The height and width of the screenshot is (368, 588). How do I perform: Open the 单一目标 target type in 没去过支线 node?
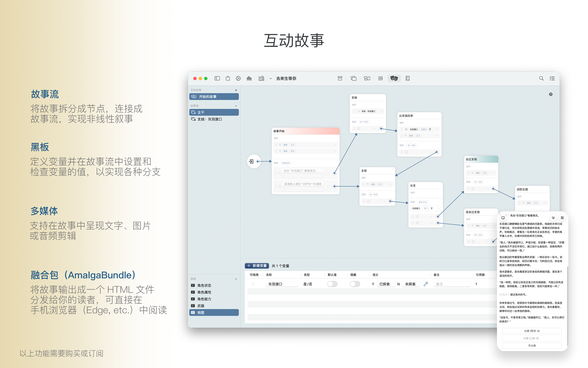(478, 235)
